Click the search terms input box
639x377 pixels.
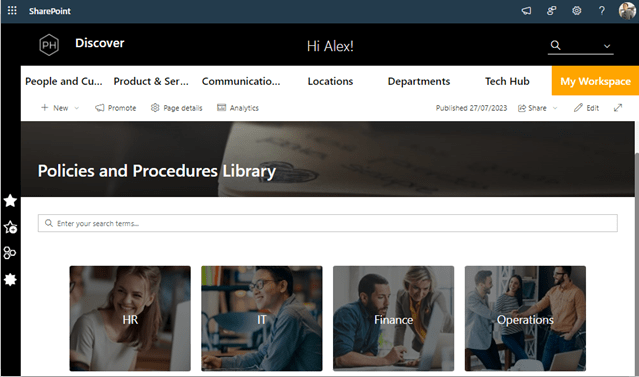[x=328, y=223]
